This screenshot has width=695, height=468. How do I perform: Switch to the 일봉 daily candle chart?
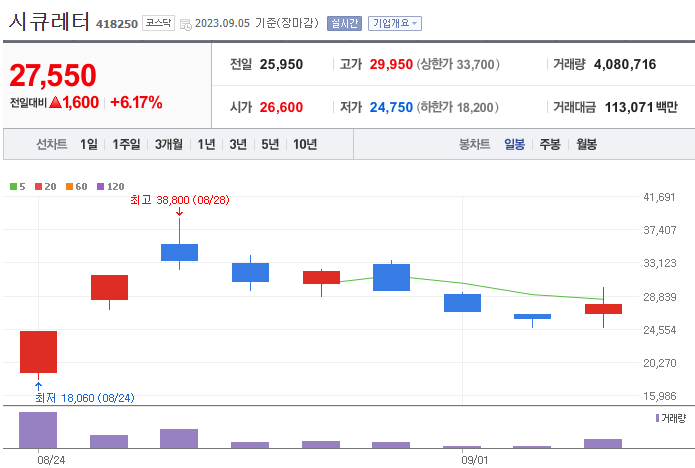[x=514, y=144]
